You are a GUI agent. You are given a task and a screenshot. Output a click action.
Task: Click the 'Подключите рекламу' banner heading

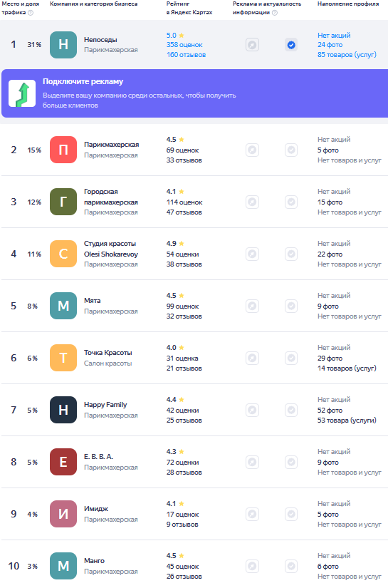[x=83, y=81]
